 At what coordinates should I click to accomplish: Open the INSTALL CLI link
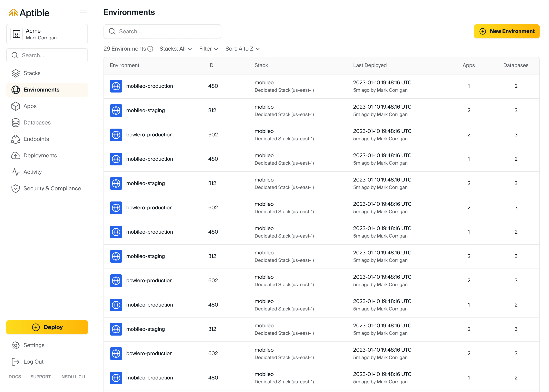(x=73, y=377)
